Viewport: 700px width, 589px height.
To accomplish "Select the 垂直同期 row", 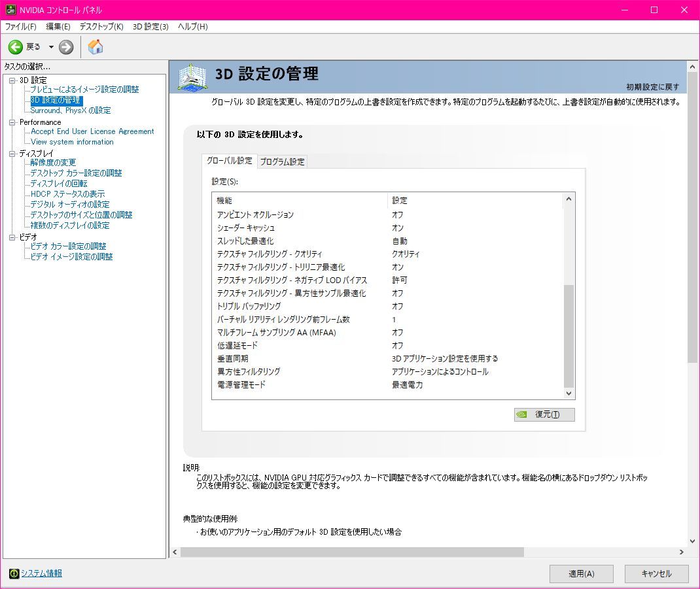I will point(387,358).
